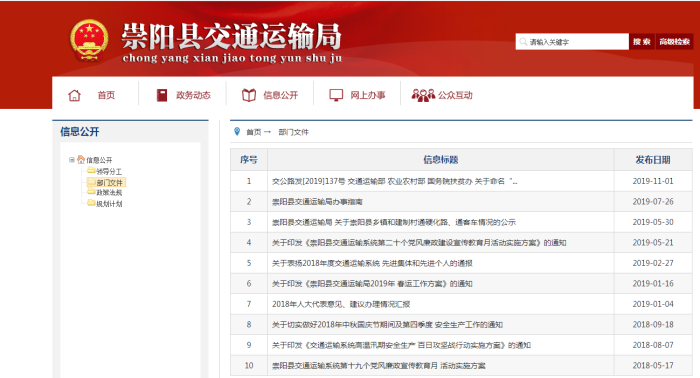Open the 第二十个党风廉政建设宣传教育月 notice

(x=419, y=243)
